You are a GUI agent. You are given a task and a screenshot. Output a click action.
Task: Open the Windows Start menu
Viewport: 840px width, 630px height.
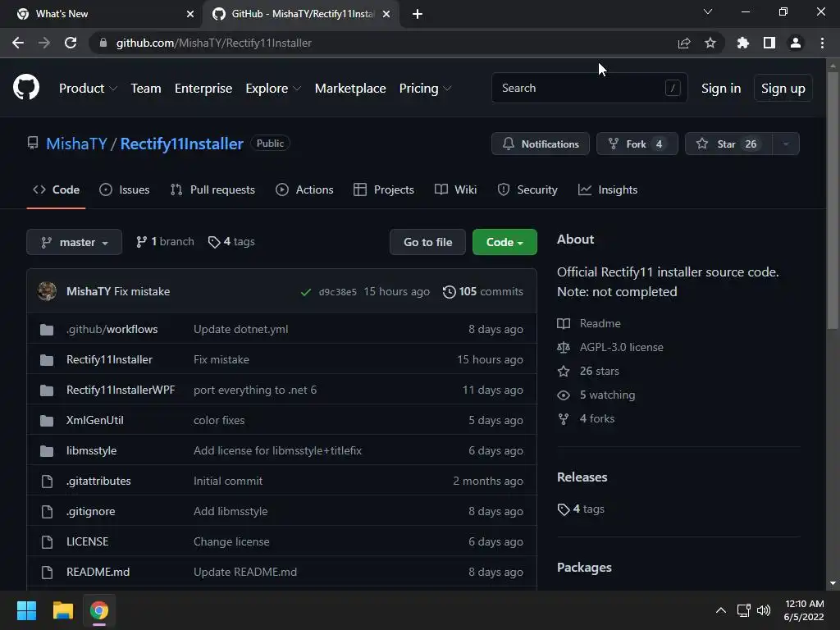pyautogui.click(x=26, y=610)
